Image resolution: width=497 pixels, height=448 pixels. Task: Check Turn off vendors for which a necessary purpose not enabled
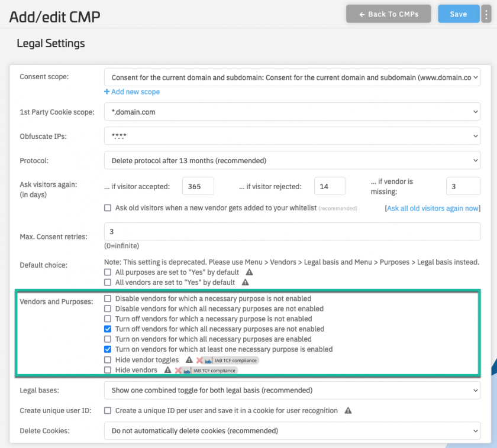108,319
